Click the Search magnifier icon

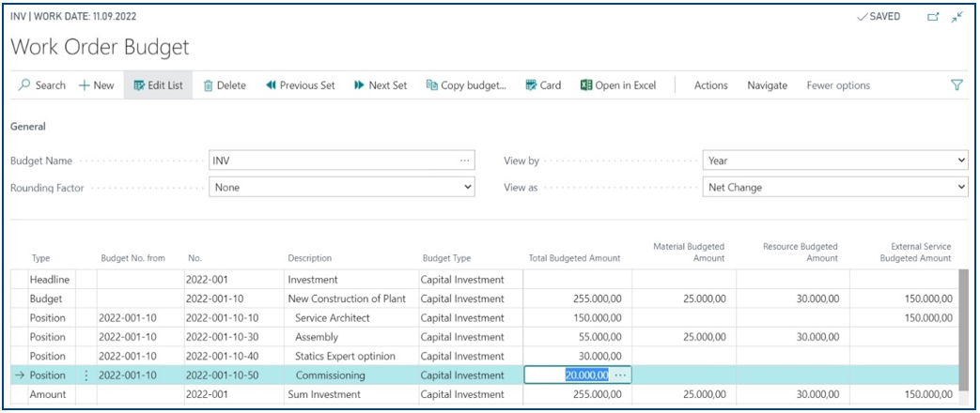click(24, 85)
